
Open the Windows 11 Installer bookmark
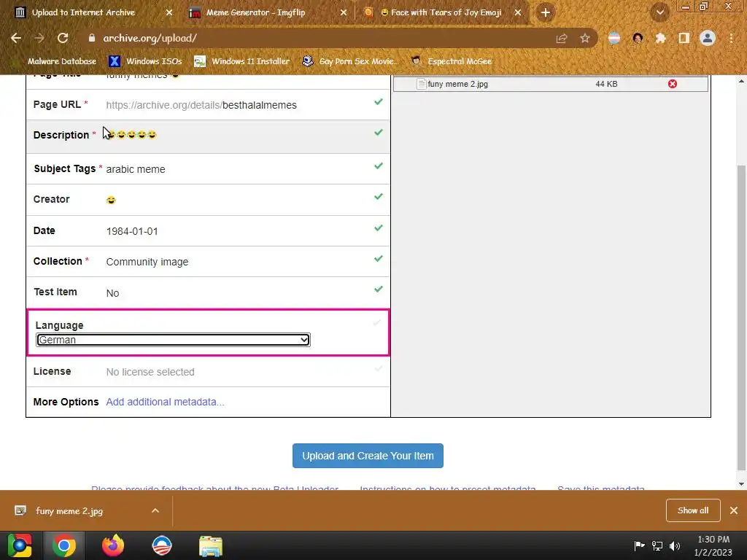pyautogui.click(x=242, y=61)
